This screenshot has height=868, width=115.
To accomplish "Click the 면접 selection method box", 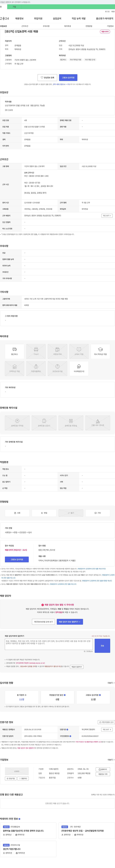I will (x=44, y=513).
